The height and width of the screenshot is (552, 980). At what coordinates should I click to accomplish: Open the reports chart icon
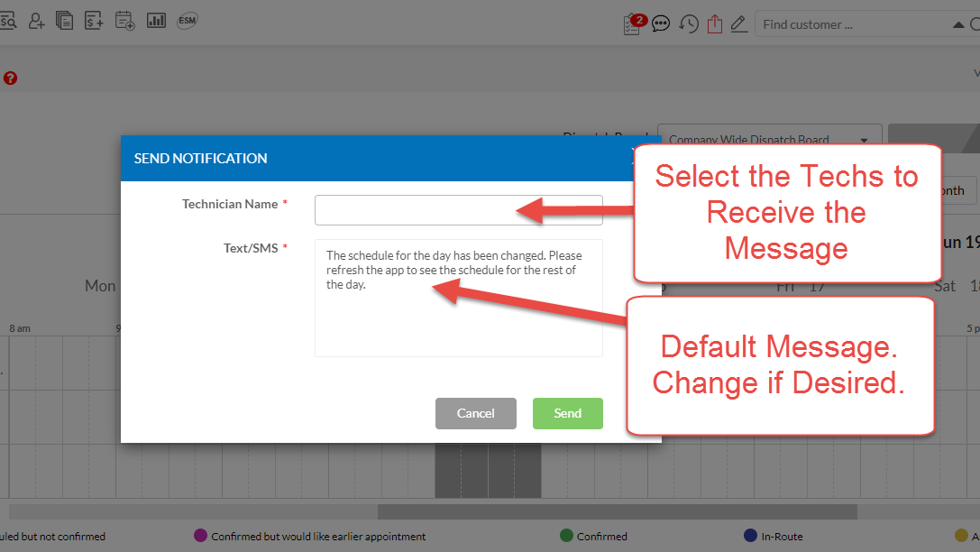[156, 20]
